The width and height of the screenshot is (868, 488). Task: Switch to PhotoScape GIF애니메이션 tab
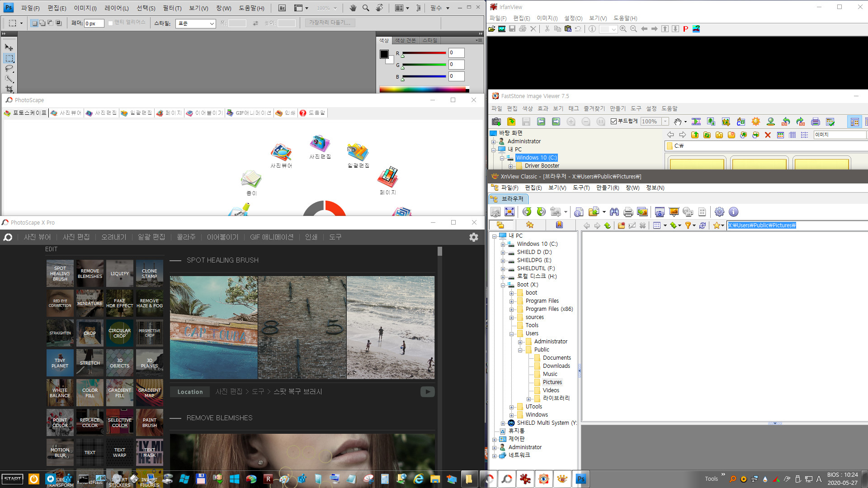point(249,113)
